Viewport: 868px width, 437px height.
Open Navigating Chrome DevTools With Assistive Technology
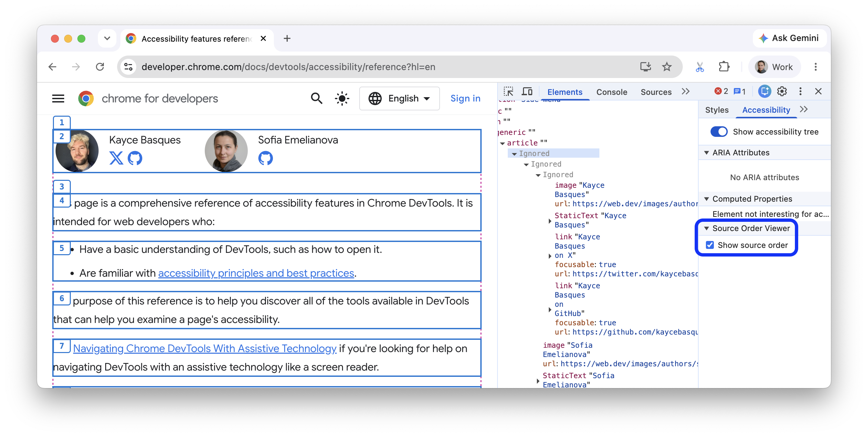coord(204,348)
